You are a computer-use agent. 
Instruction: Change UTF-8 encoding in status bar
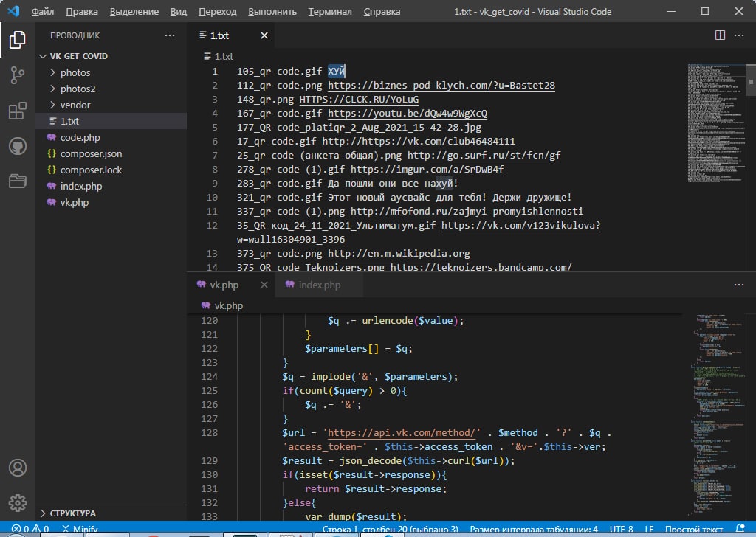pos(621,529)
